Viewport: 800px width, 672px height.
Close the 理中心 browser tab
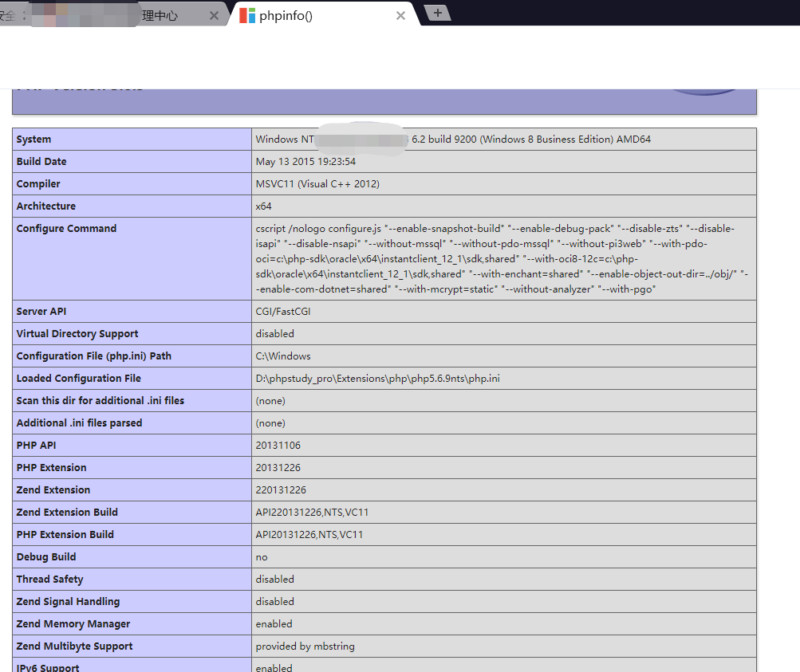(214, 16)
